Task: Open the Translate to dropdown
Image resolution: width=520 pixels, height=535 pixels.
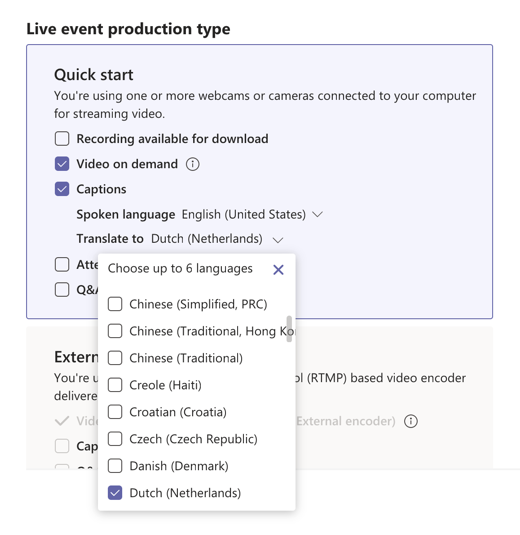Action: (217, 239)
